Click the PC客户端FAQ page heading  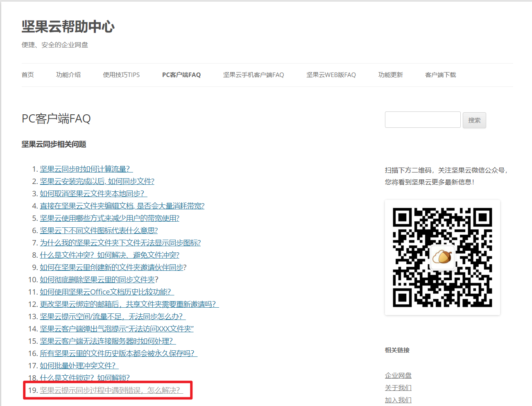[x=56, y=119]
